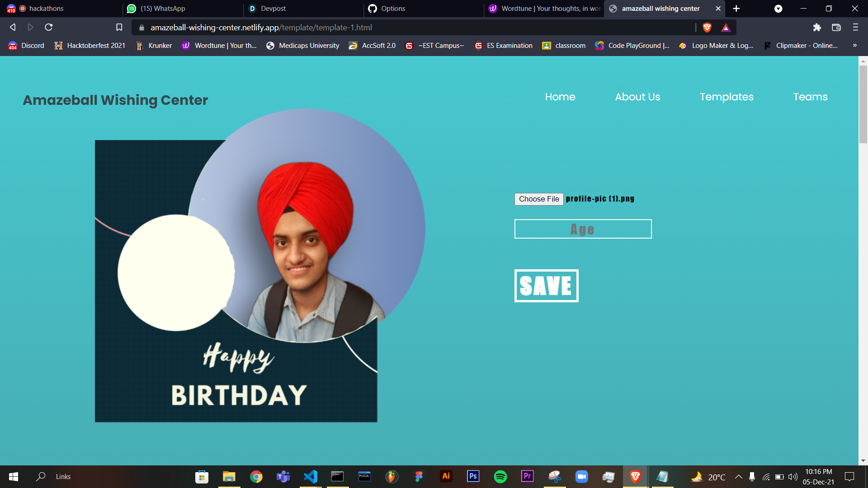Click the Age input field
868x488 pixels.
click(583, 229)
